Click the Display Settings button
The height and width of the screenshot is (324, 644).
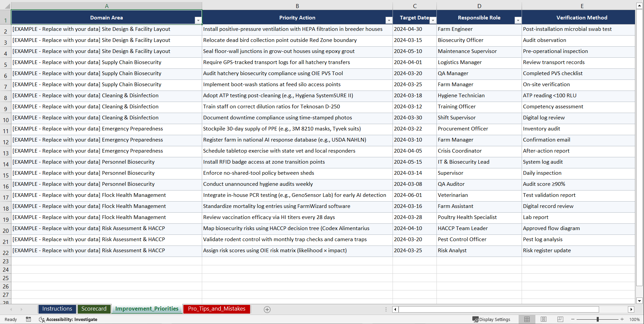point(491,319)
